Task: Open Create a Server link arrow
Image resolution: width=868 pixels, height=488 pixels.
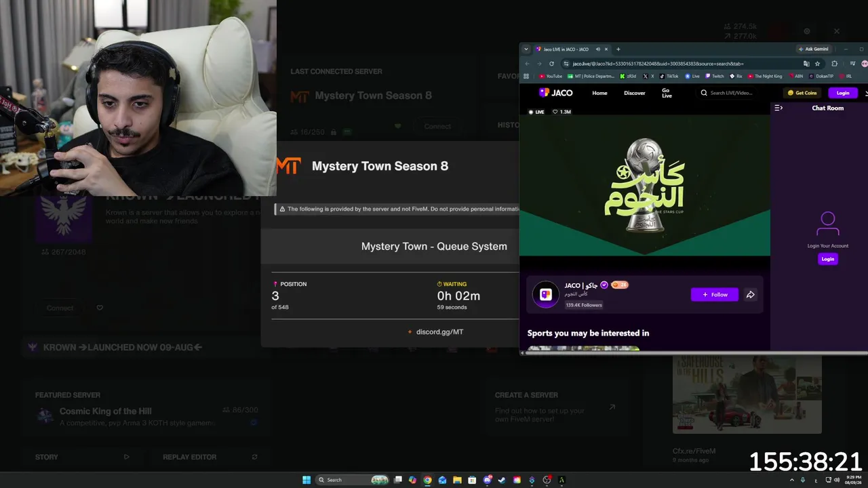Action: click(612, 407)
